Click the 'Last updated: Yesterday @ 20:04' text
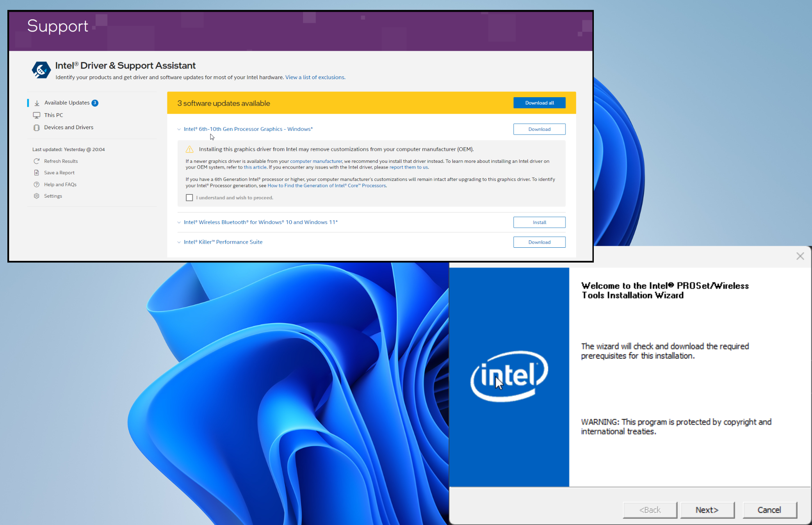Screen dimensions: 812x525 68,150
